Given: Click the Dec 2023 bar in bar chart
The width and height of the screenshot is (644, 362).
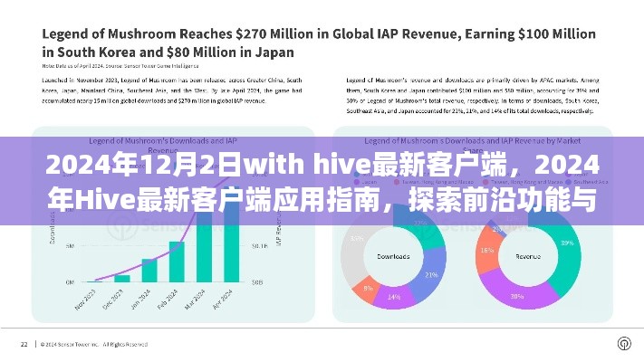Looking at the screenshot, I should 122,279.
